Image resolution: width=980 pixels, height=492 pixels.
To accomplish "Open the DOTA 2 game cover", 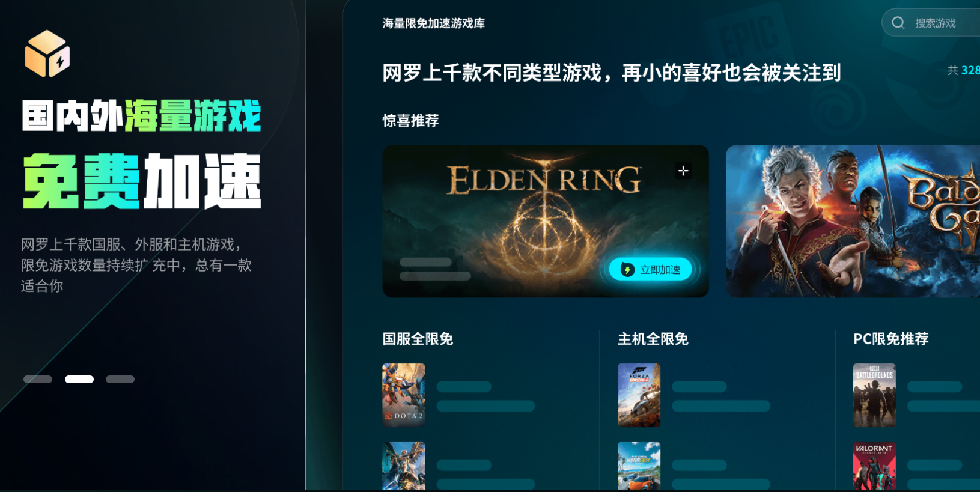I will pos(404,395).
